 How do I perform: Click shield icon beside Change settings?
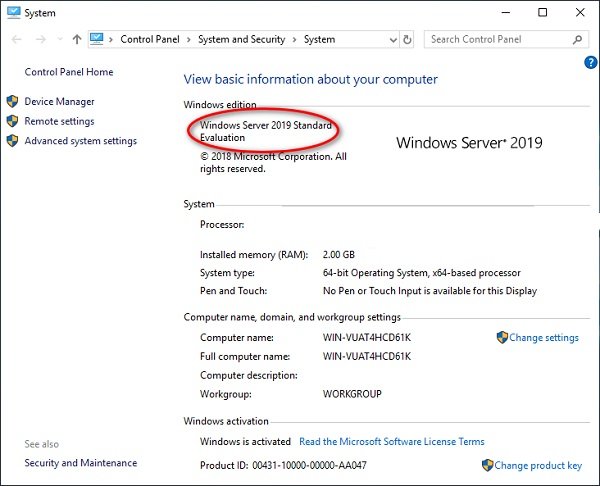point(502,337)
